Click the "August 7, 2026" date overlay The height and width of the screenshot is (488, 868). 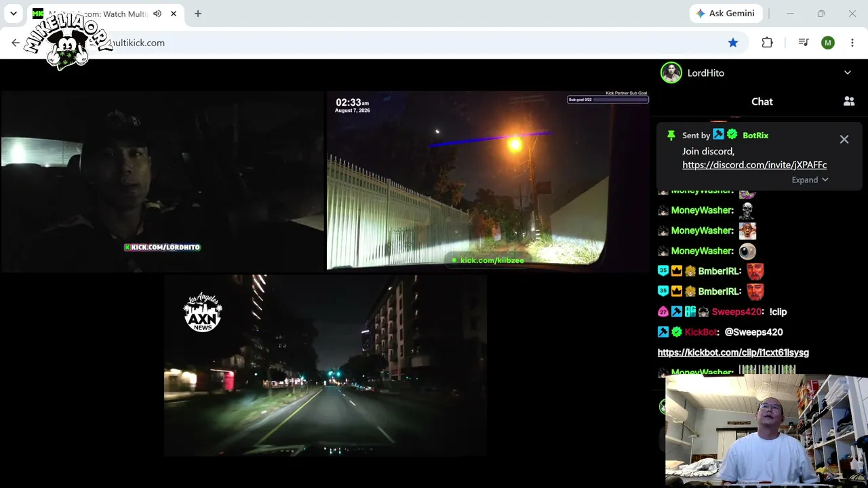pyautogui.click(x=353, y=110)
